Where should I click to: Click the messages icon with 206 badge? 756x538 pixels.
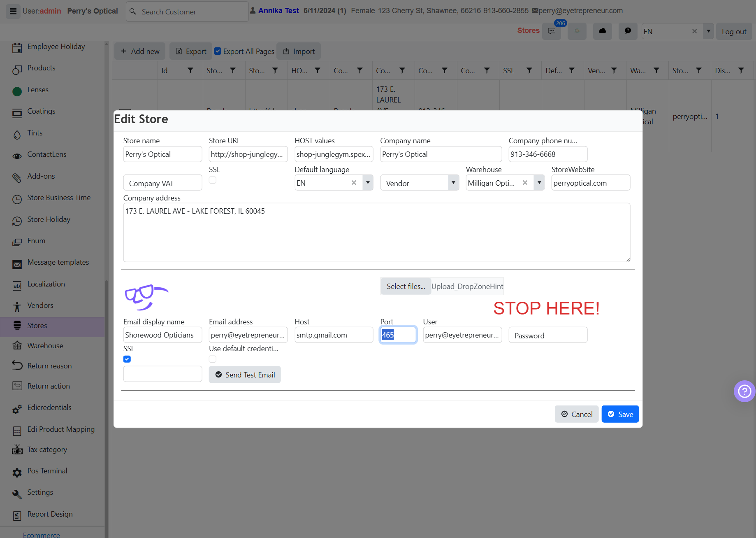click(x=552, y=31)
